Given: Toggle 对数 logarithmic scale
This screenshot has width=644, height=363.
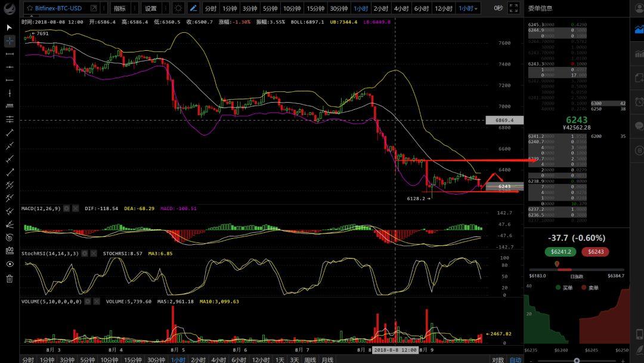Looking at the screenshot, I should [498, 359].
